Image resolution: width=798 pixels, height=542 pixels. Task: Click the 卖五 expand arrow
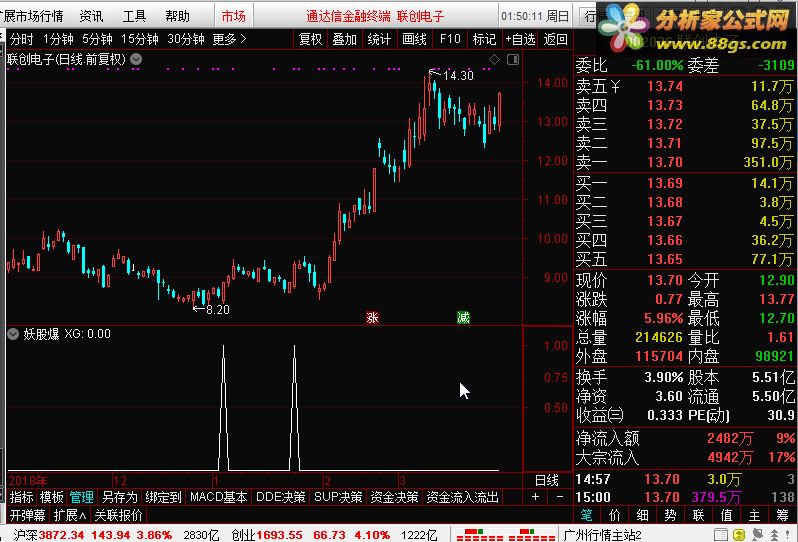tap(615, 87)
